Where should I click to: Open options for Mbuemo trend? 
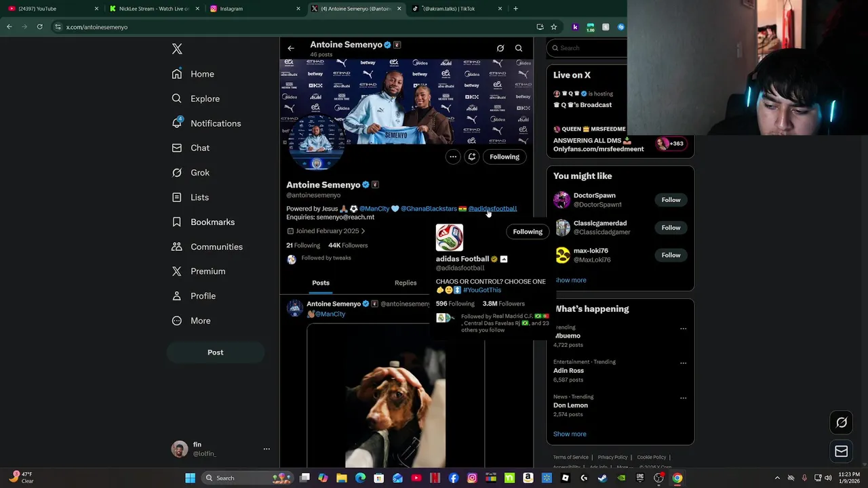(683, 329)
